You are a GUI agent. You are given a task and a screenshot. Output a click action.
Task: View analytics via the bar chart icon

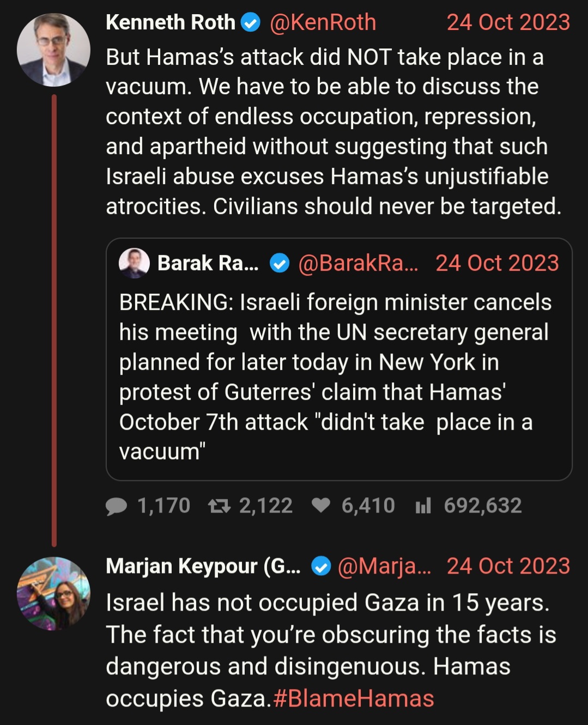coord(423,506)
